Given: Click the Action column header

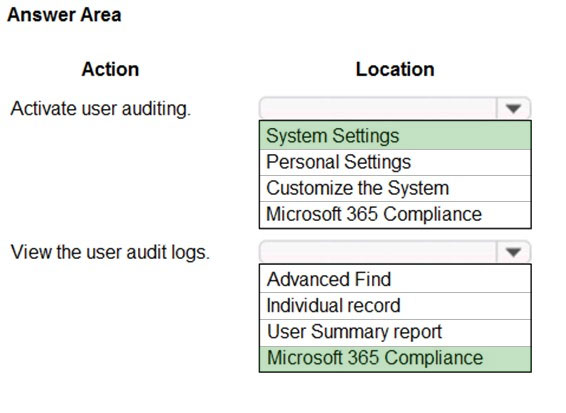Looking at the screenshot, I should 110,69.
